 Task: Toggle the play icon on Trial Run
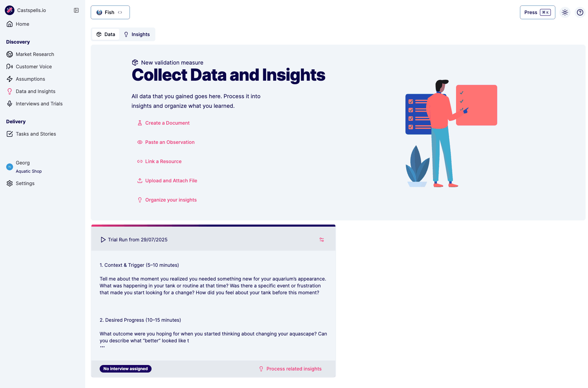[103, 239]
